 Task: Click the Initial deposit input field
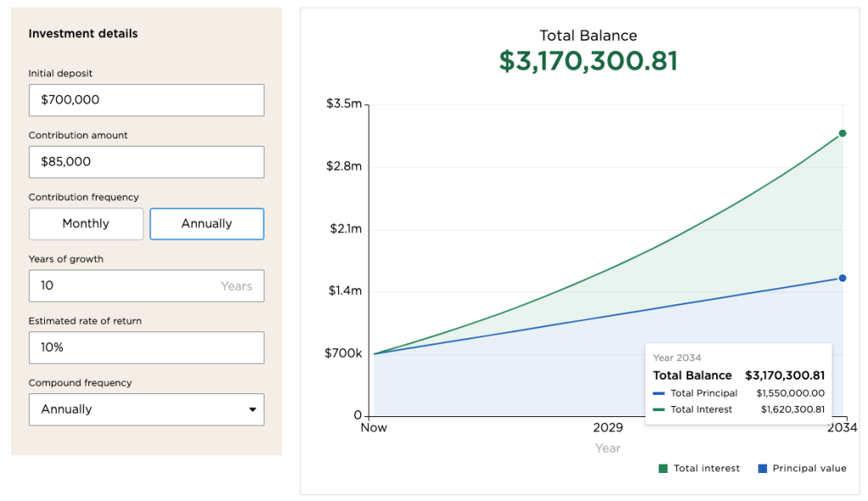(146, 100)
